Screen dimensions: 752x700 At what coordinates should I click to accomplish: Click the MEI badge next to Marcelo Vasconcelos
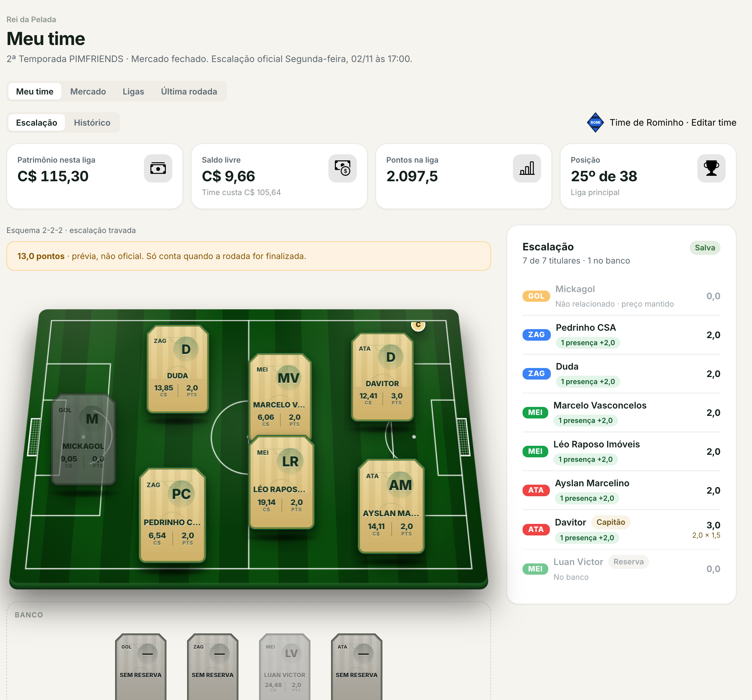(x=535, y=412)
